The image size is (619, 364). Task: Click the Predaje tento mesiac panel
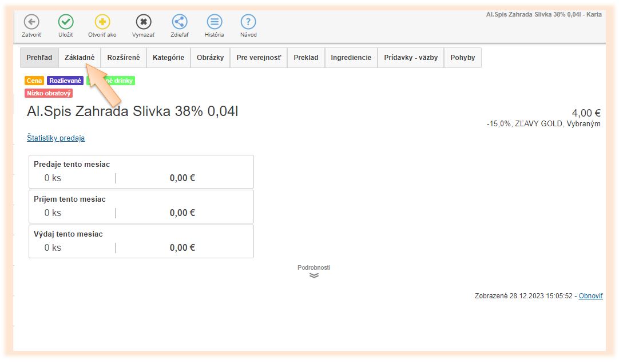pos(141,171)
